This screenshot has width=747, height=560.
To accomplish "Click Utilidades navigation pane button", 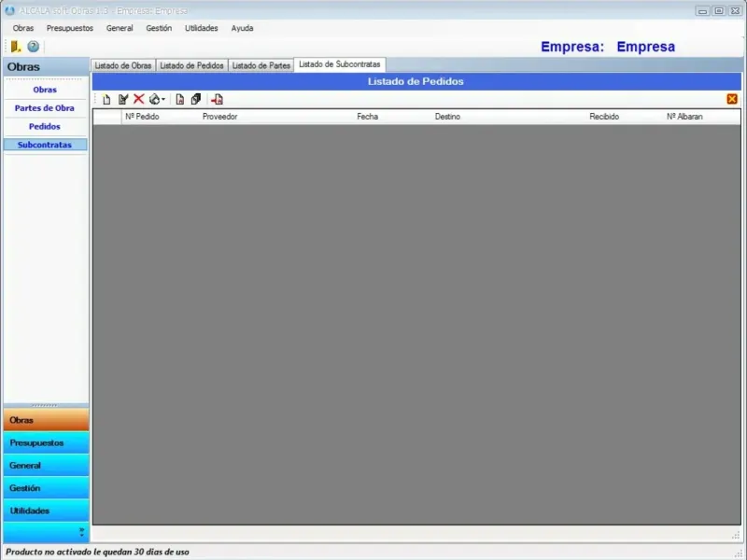I will click(x=46, y=511).
